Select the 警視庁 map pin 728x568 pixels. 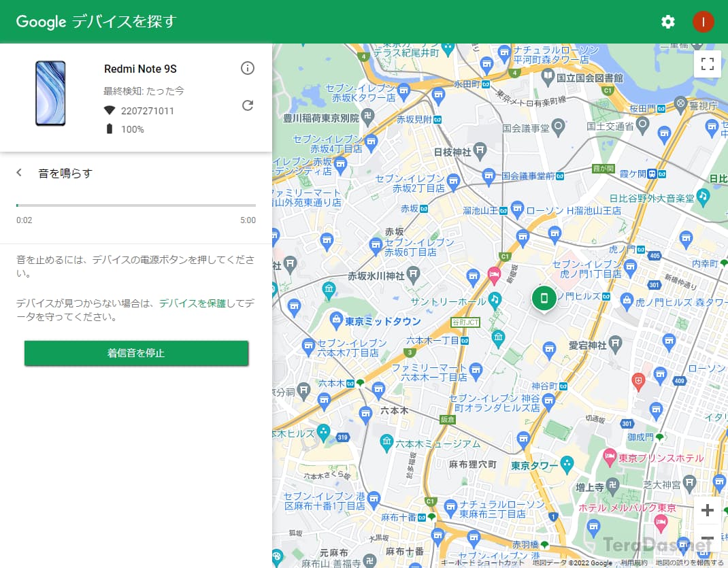[680, 104]
